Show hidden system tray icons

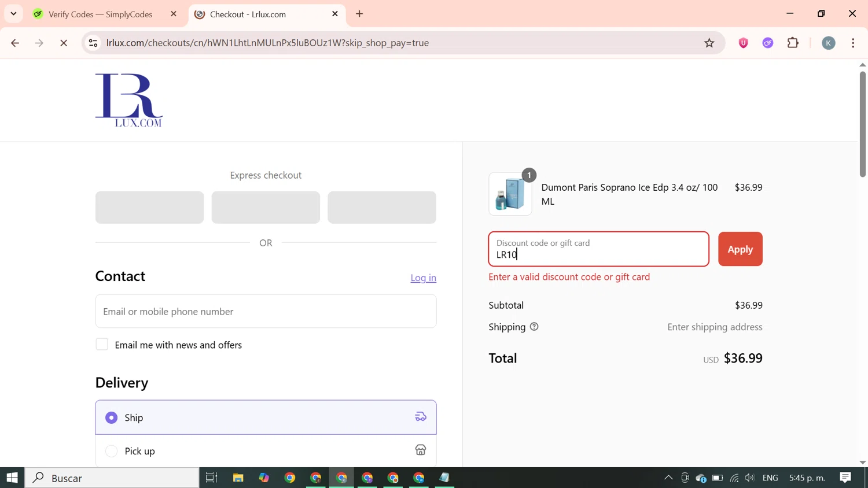[x=668, y=478]
